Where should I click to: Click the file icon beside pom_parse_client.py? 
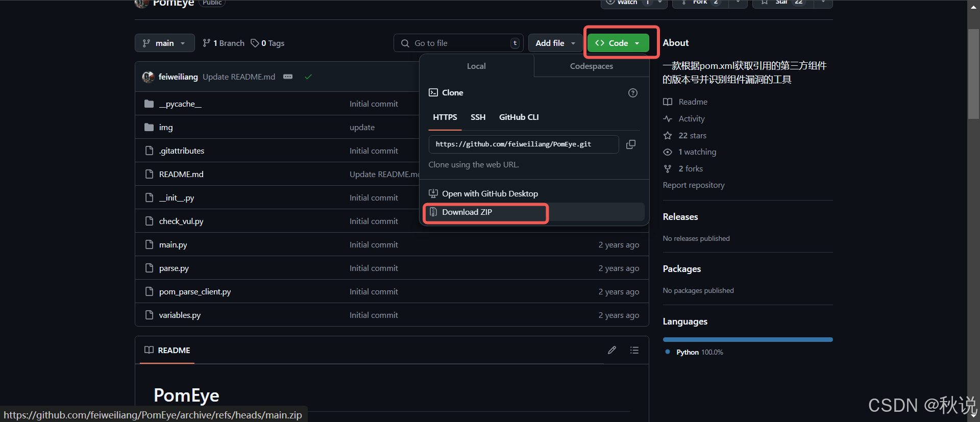(x=149, y=291)
